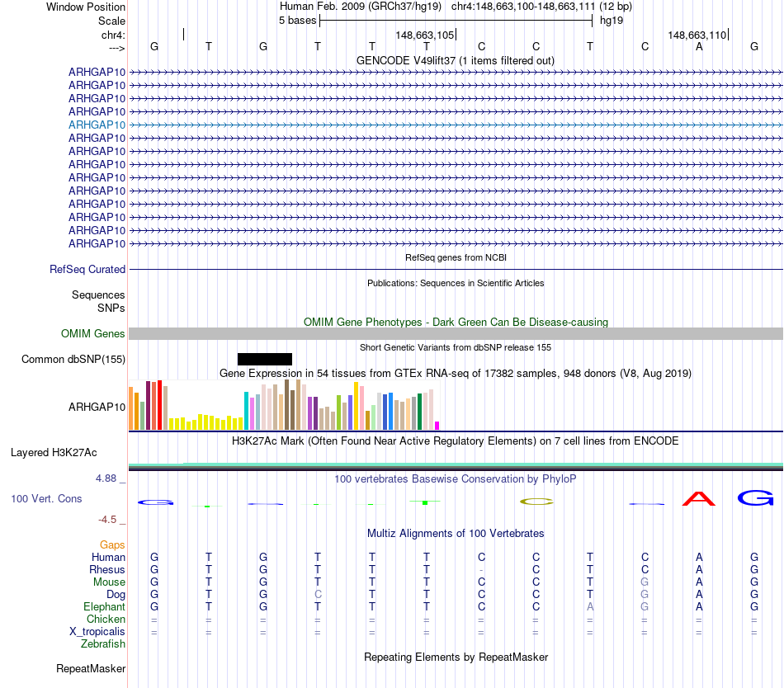This screenshot has width=784, height=688.
Task: Click the large blue G logo at far right
Action: click(x=755, y=497)
